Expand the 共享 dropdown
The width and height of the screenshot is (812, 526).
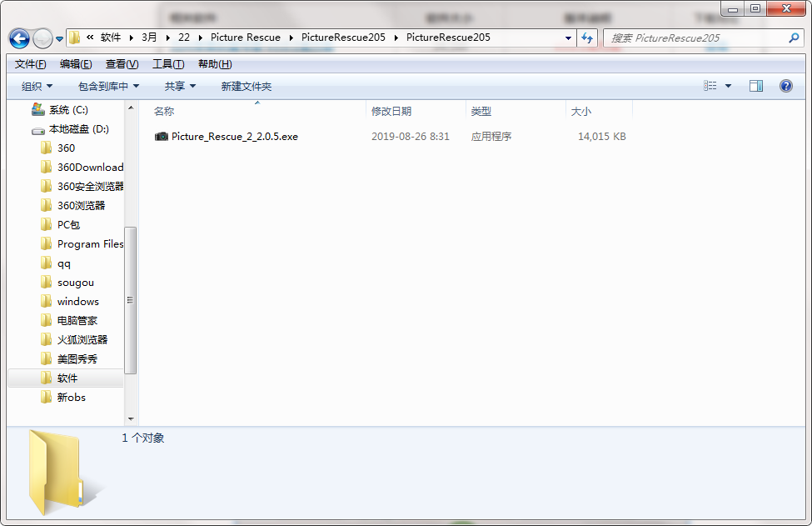point(180,86)
